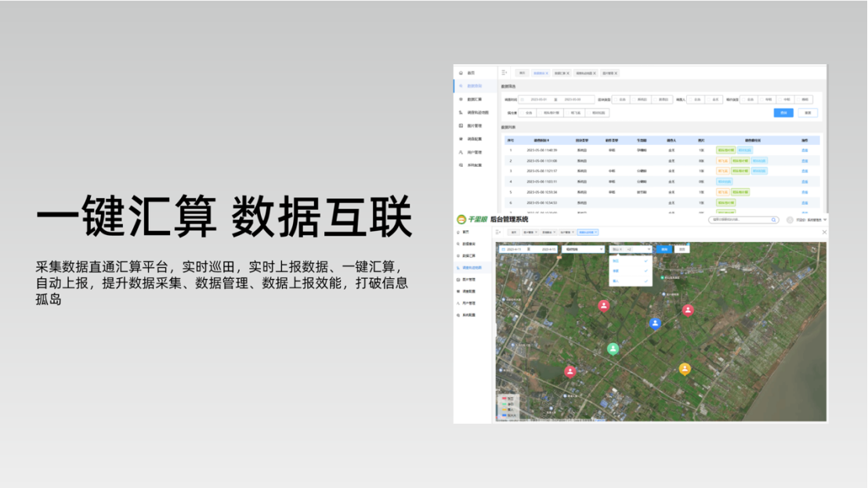Click the magnifier icon in the search box
Screen dimensions: 868x488
tap(772, 220)
